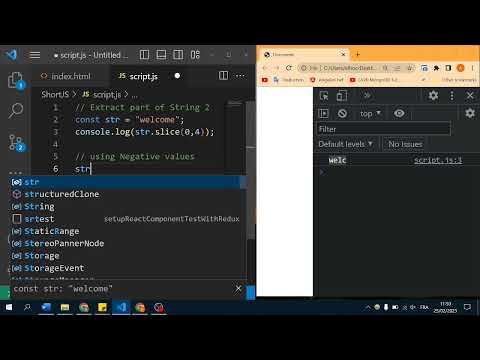Open DevTools settings gear
The height and width of the screenshot is (360, 480).
[x=433, y=96]
